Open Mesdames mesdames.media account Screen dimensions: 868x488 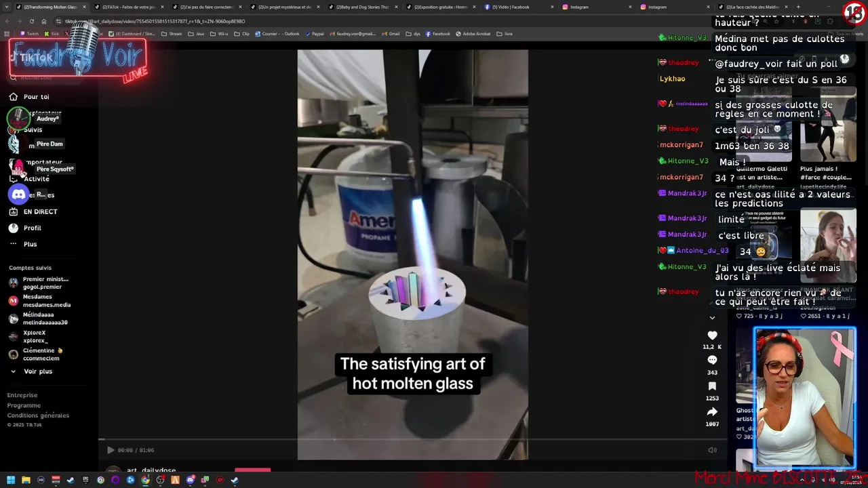click(x=39, y=300)
